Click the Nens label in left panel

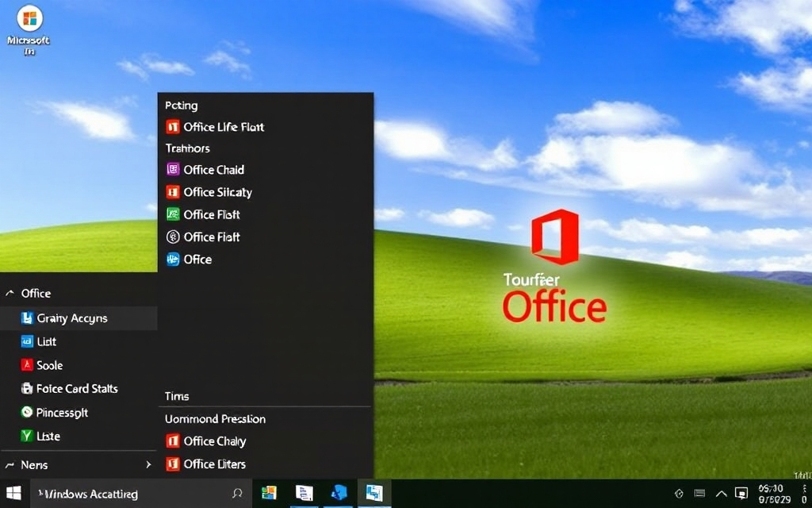(x=34, y=465)
